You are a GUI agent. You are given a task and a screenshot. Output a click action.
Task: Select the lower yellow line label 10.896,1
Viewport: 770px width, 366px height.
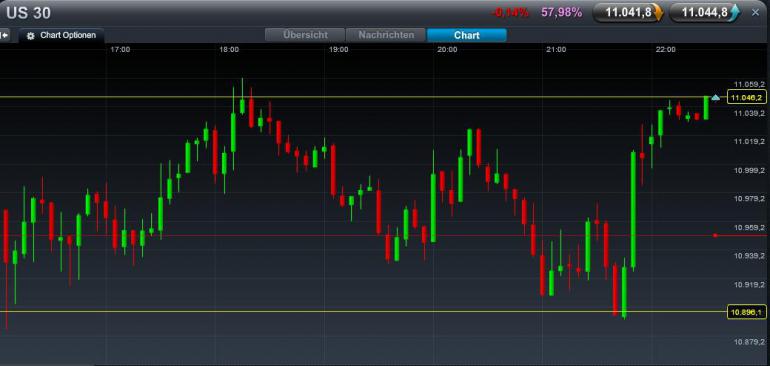(x=746, y=312)
